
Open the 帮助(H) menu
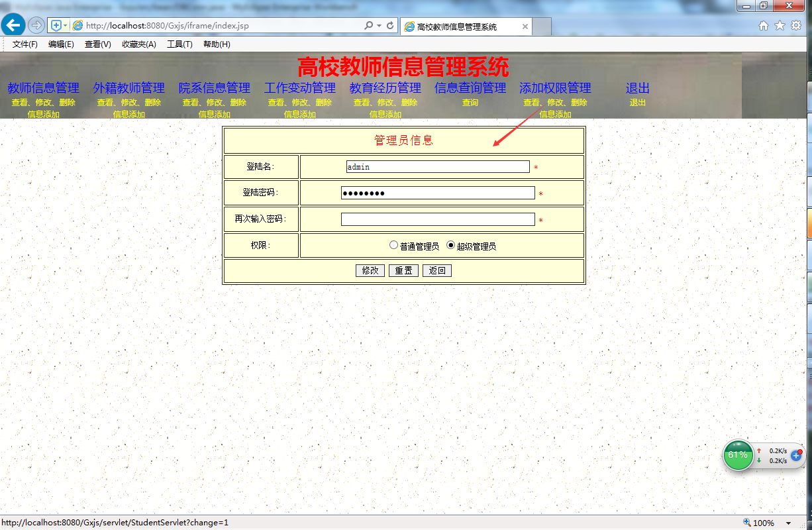(x=217, y=44)
